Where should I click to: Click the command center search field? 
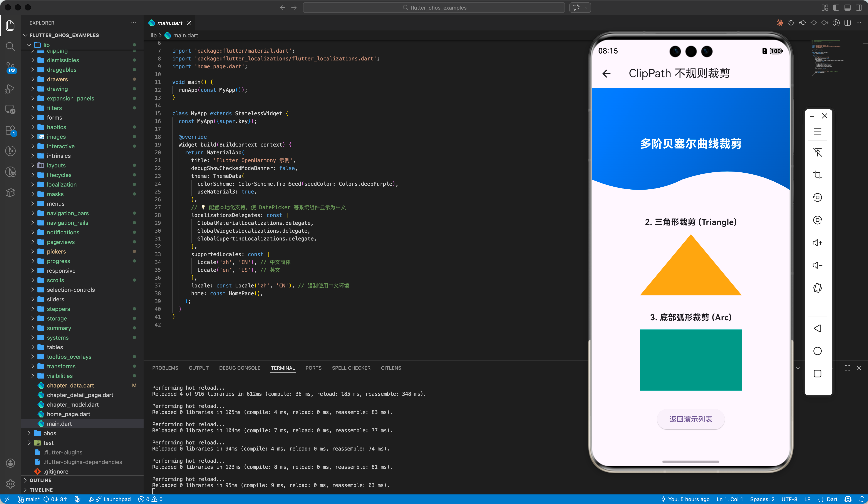[x=434, y=8]
